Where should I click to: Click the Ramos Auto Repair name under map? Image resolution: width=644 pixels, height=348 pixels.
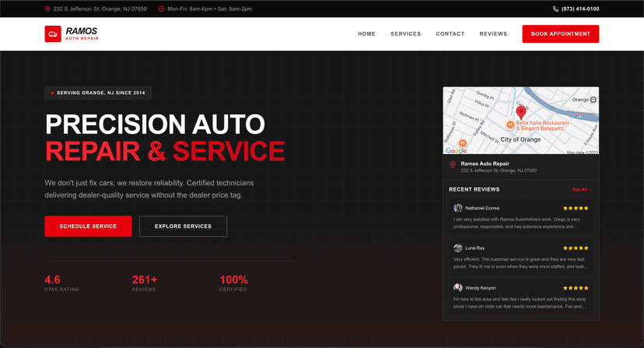click(x=485, y=163)
